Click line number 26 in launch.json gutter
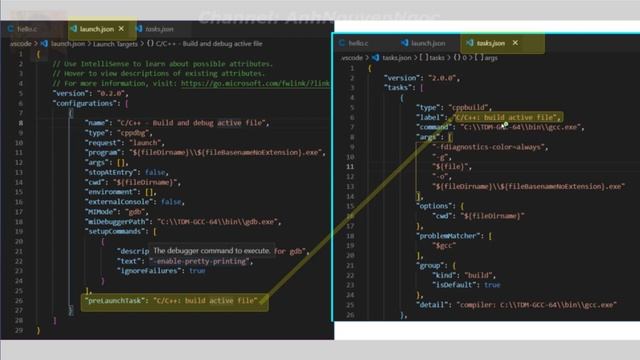The height and width of the screenshot is (360, 640). pyautogui.click(x=19, y=301)
